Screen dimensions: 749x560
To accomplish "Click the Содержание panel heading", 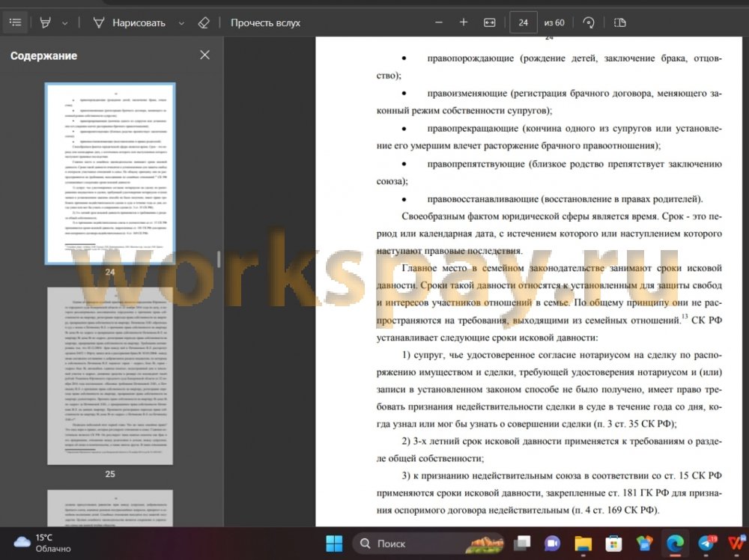I will pyautogui.click(x=44, y=56).
